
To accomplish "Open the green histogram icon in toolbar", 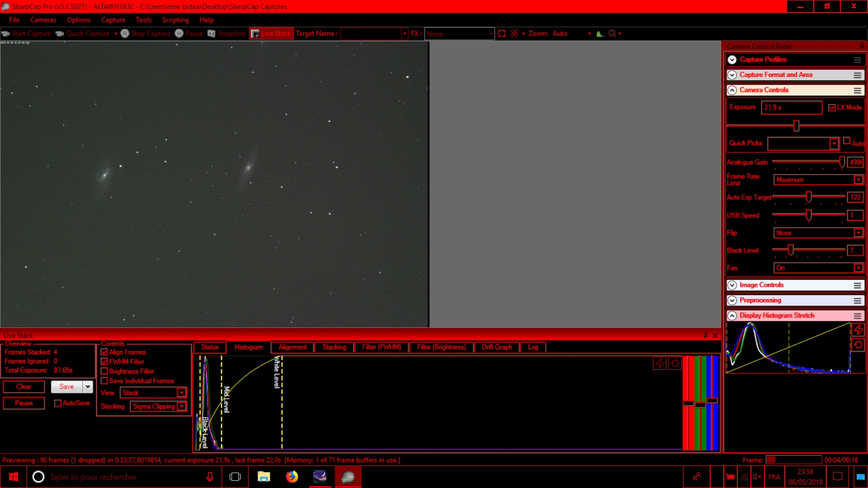I will tap(600, 33).
